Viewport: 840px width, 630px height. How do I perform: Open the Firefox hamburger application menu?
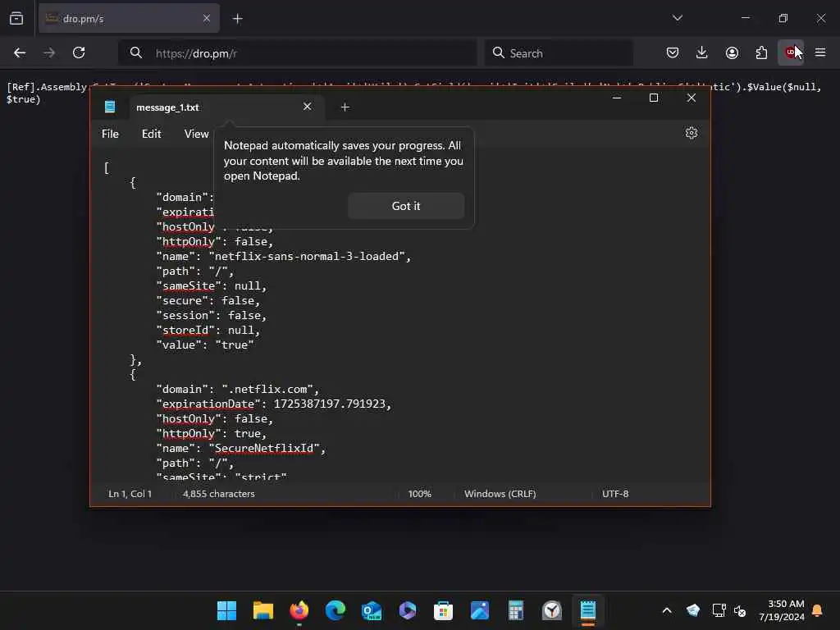820,52
